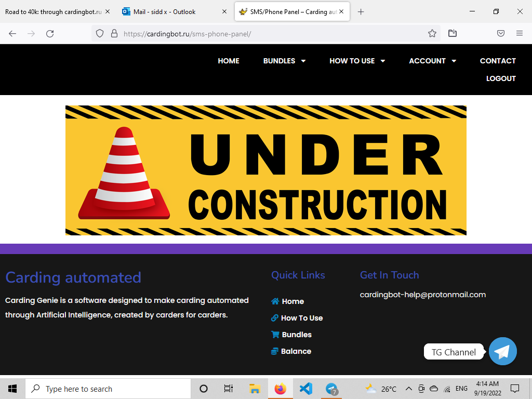Show site information via the padlock icon
This screenshot has height=399, width=532.
(x=114, y=33)
